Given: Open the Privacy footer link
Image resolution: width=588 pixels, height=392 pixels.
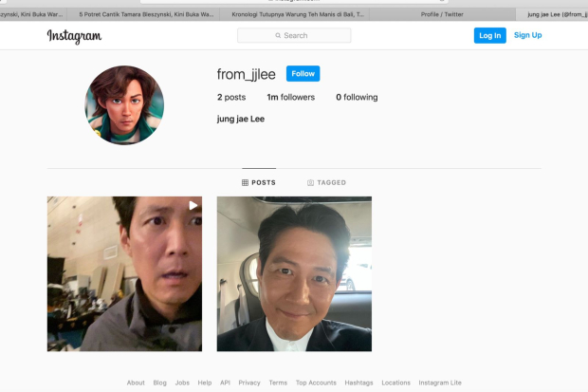Looking at the screenshot, I should pos(249,383).
